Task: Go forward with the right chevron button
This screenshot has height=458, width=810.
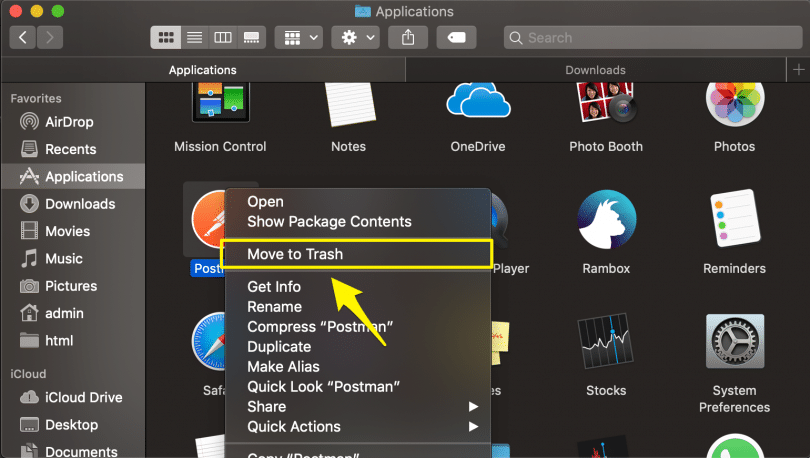Action: (50, 37)
